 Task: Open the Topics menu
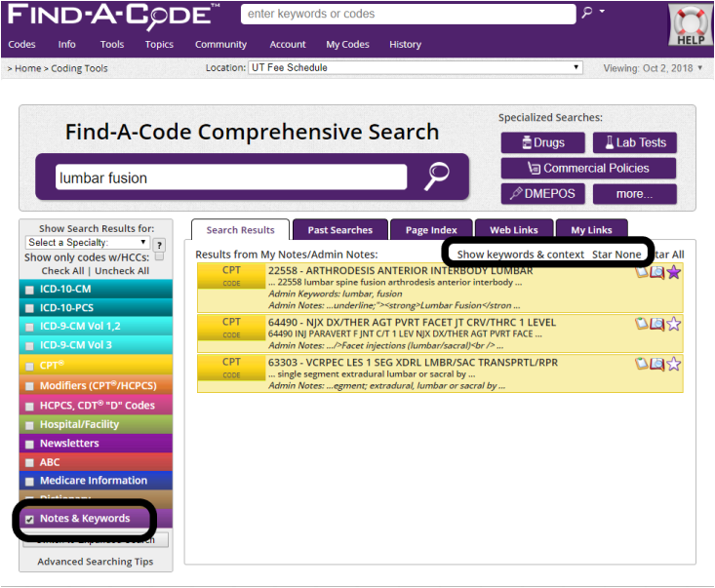159,44
